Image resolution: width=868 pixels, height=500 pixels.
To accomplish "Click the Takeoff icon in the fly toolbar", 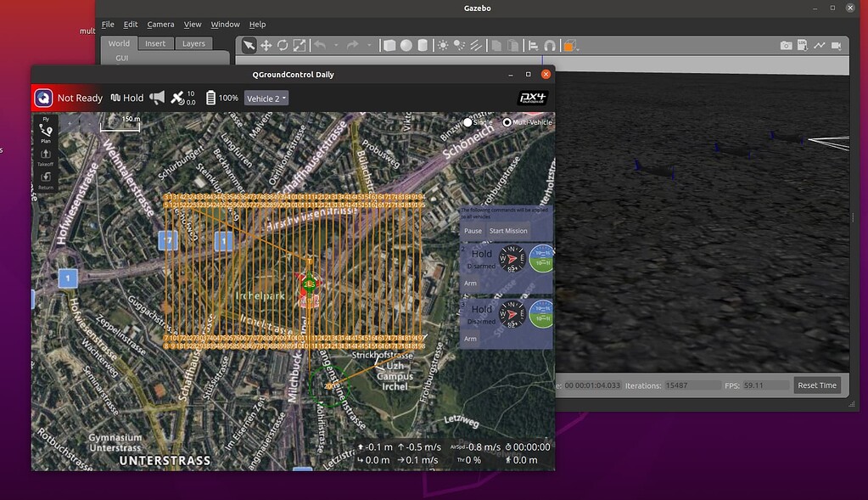I will tap(46, 155).
